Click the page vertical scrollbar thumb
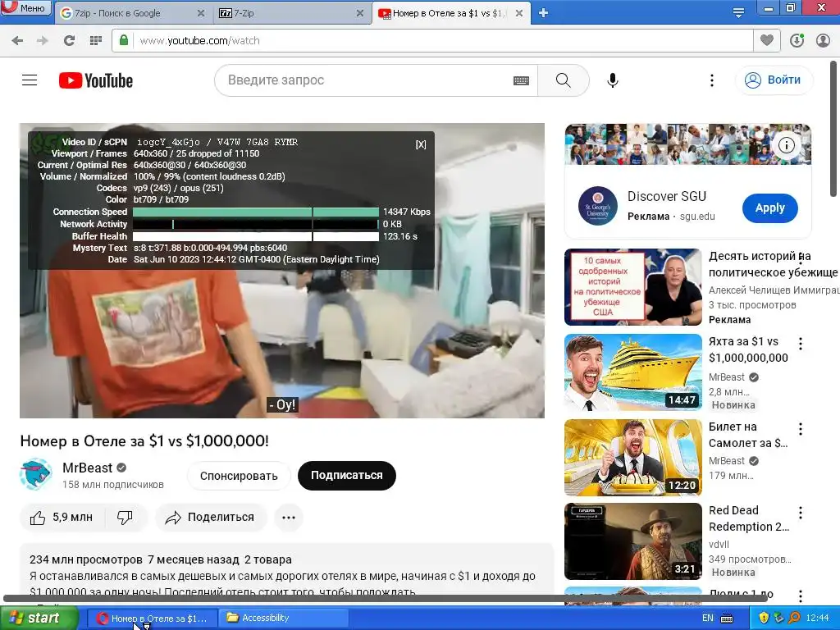This screenshot has width=840, height=630. point(834,129)
